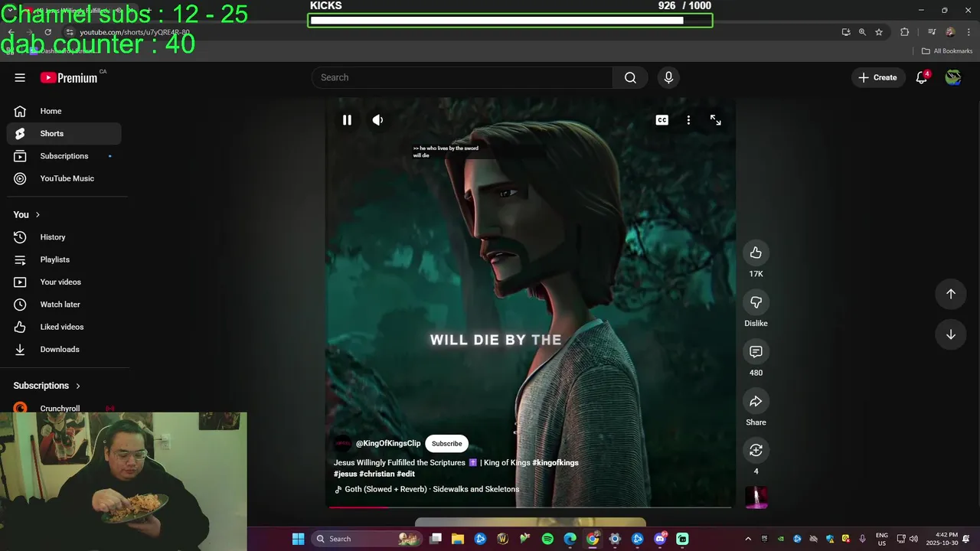Open the All Bookmarks folder
This screenshot has height=551, width=980.
(947, 51)
